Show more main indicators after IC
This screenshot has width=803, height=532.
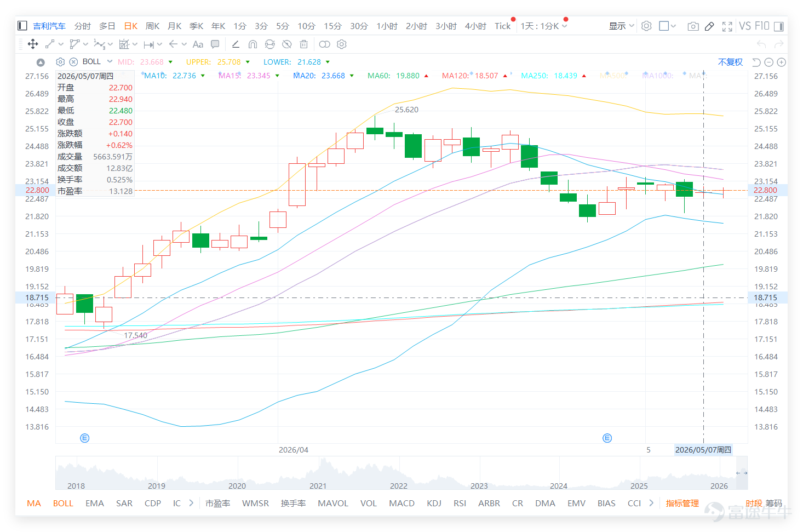[x=191, y=503]
